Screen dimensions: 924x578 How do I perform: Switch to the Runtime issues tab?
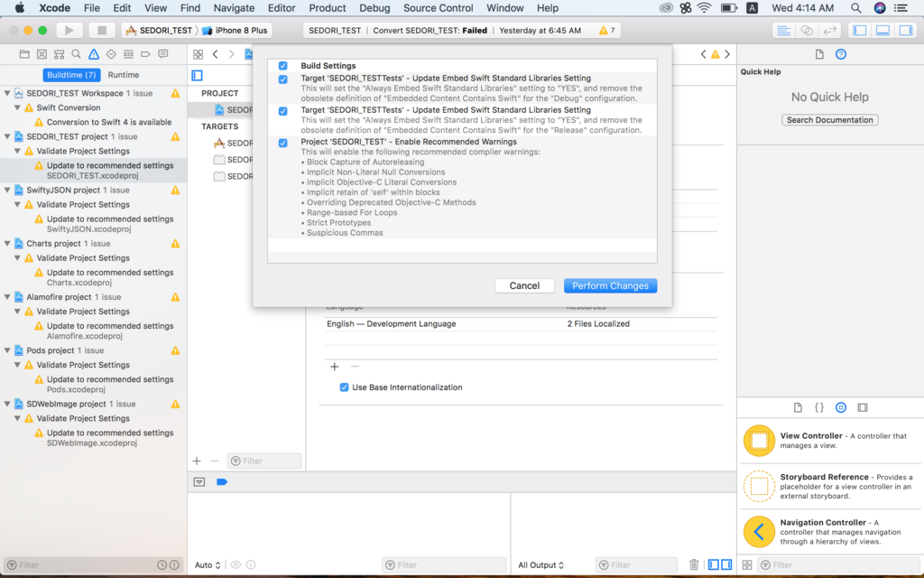click(123, 75)
